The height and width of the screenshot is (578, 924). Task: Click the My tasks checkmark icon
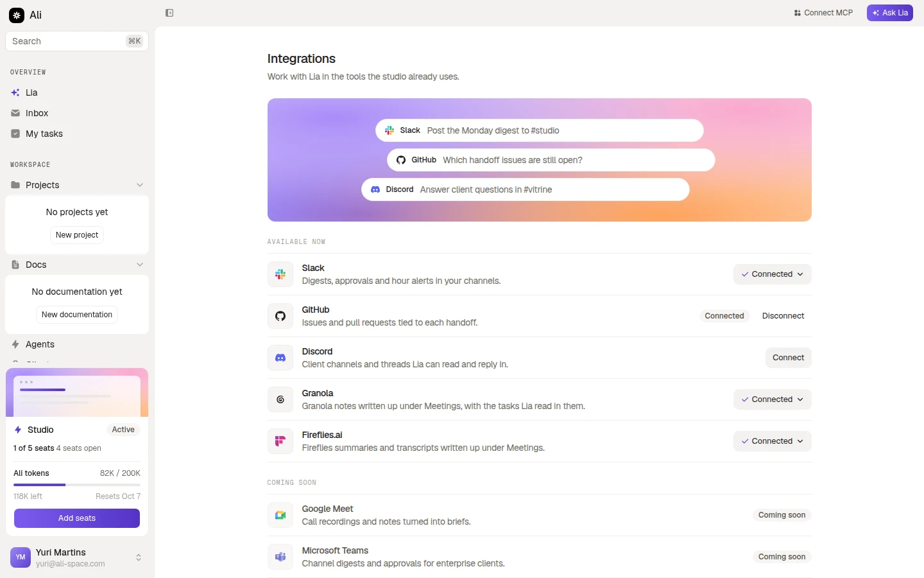[x=15, y=134]
